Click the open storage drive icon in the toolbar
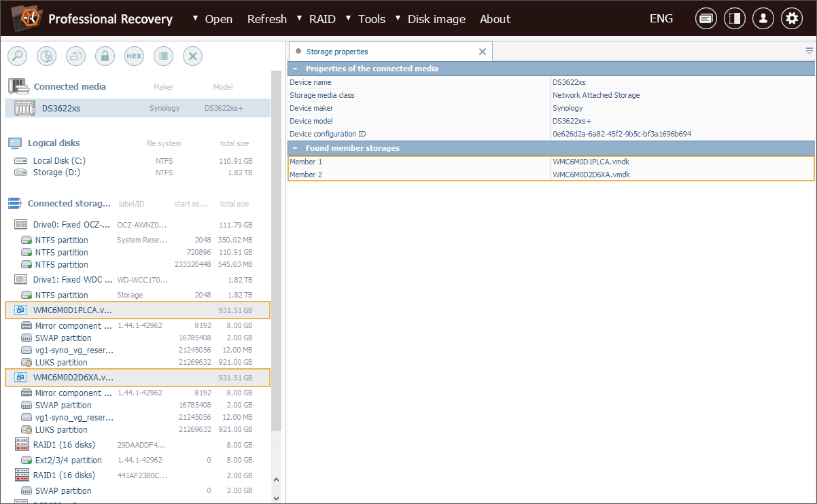The image size is (817, 504). (75, 56)
